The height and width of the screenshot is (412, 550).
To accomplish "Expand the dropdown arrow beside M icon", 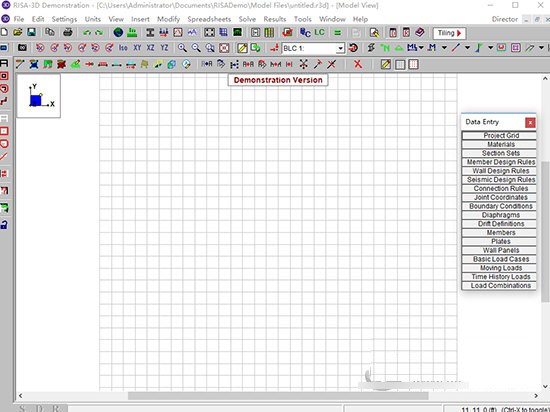I will pos(444,47).
